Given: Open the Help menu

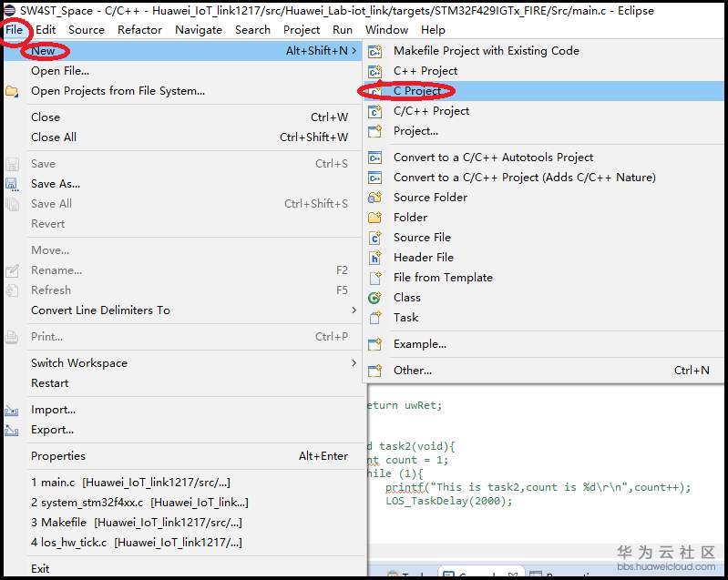Looking at the screenshot, I should (433, 30).
